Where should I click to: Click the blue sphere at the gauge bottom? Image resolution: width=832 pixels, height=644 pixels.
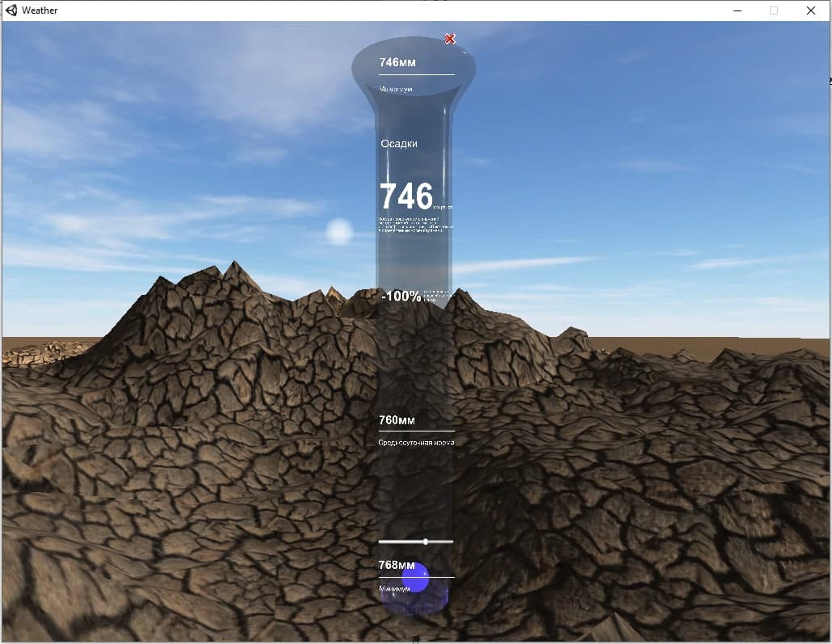pyautogui.click(x=415, y=578)
